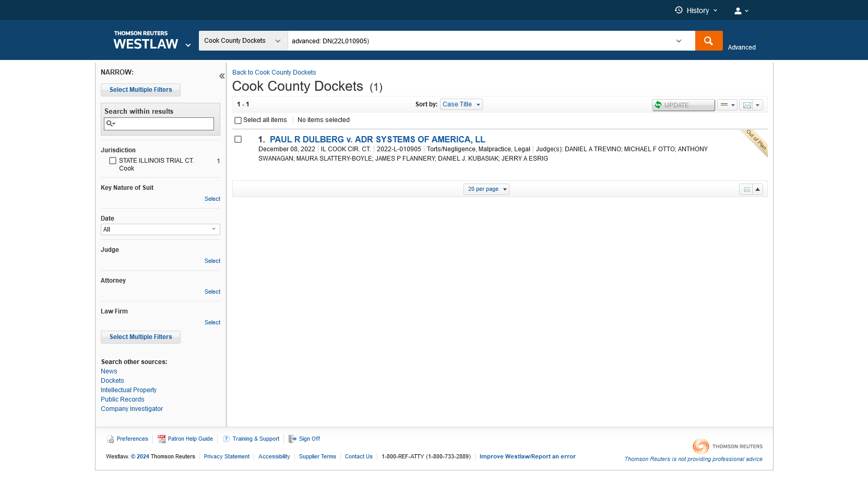Screen dimensions: 868x485
Task: Click the Thomson Reuters Westlaw logo
Action: 146,41
